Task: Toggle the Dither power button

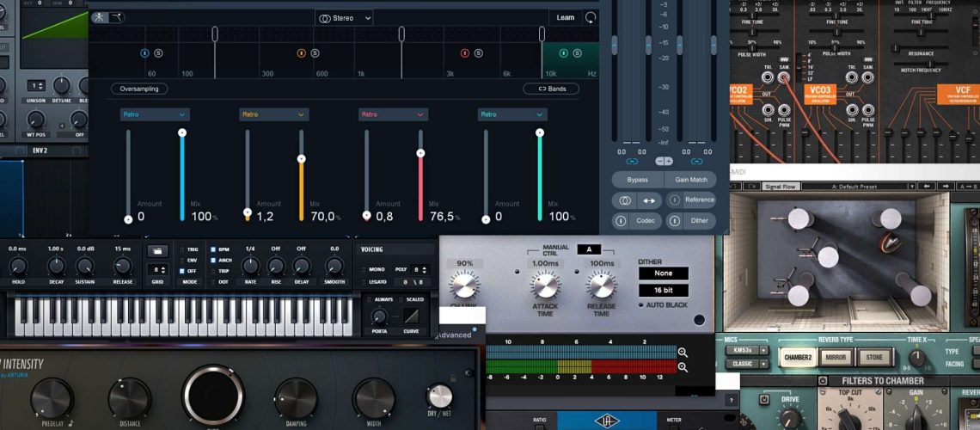Action: (x=674, y=221)
